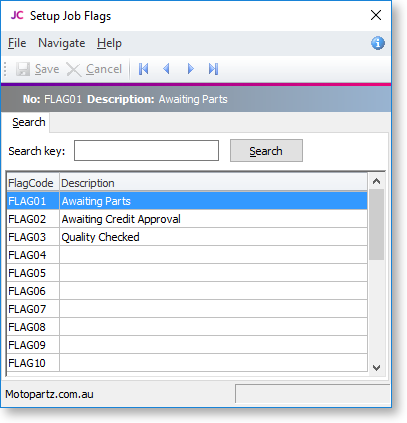The image size is (407, 423).
Task: Click scrollbar down arrow in flag list
Action: coord(377,368)
